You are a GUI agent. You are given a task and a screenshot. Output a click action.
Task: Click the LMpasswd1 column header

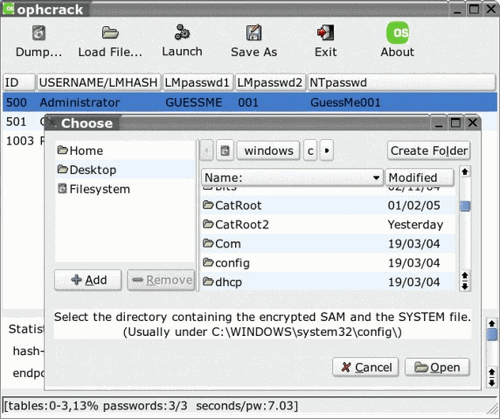coord(197,82)
